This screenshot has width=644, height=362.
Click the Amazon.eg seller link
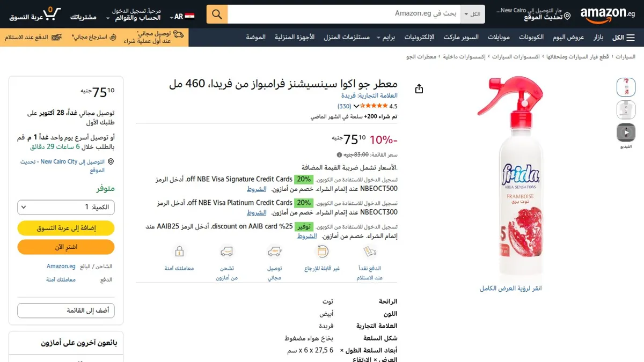[x=61, y=266]
